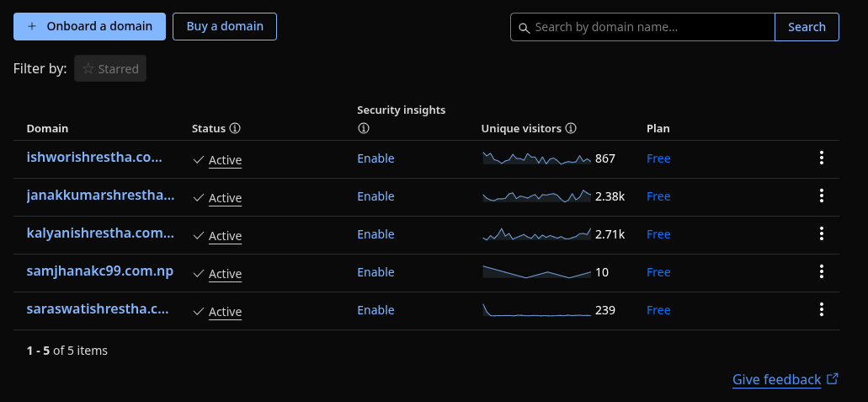Screen dimensions: 868x402
Task: Click the Security insights info icon
Action: [364, 129]
